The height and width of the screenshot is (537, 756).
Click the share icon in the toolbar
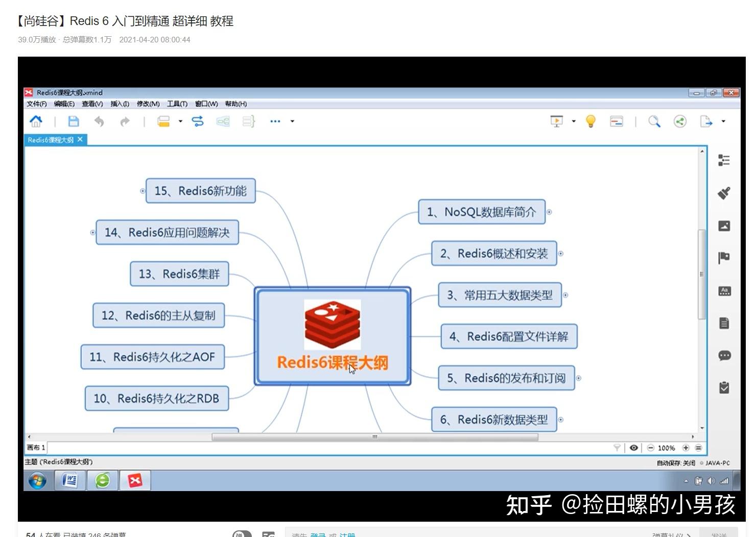[x=680, y=121]
